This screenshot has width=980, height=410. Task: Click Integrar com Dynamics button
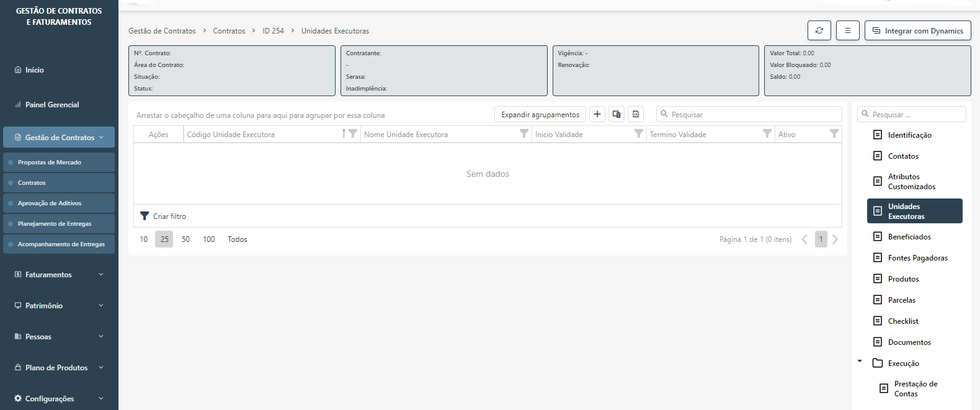click(917, 30)
